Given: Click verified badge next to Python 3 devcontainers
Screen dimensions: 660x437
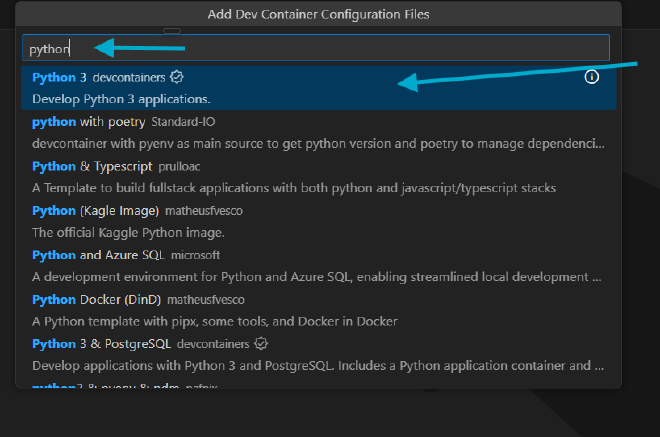Looking at the screenshot, I should (177, 77).
